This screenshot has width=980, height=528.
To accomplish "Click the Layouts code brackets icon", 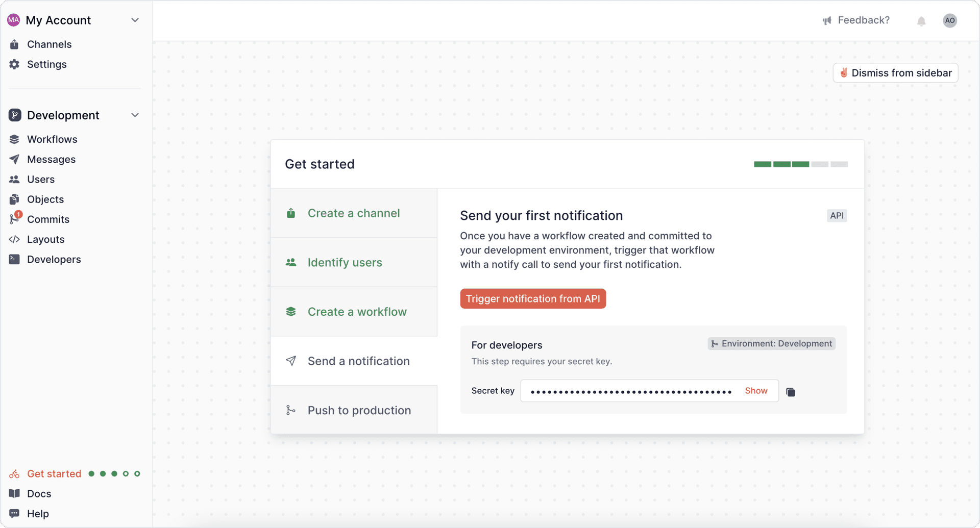I will coord(14,239).
